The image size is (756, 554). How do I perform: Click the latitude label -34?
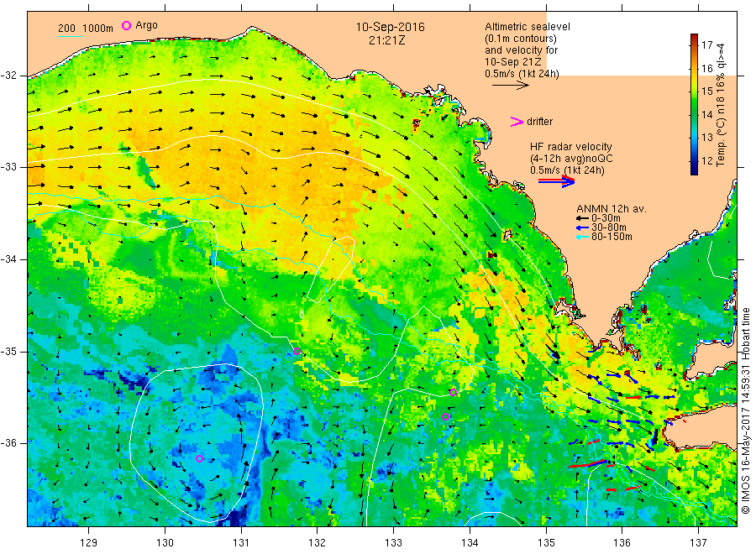[x=8, y=259]
